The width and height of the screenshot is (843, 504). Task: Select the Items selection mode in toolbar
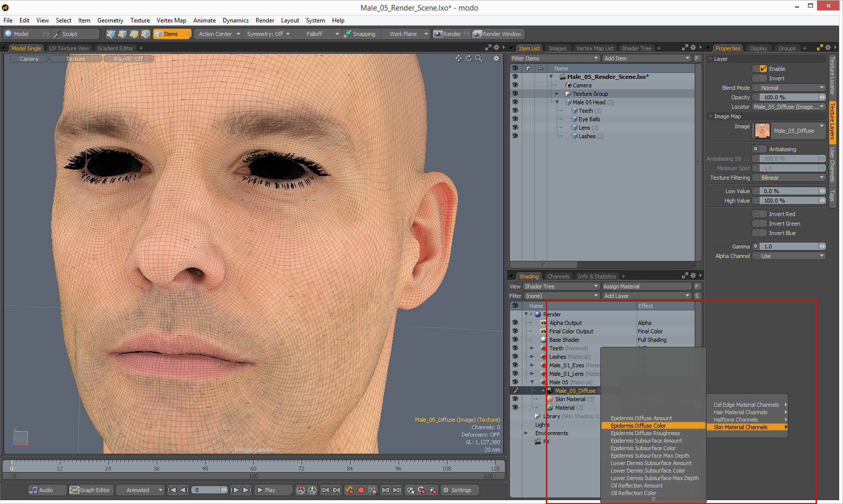(172, 34)
